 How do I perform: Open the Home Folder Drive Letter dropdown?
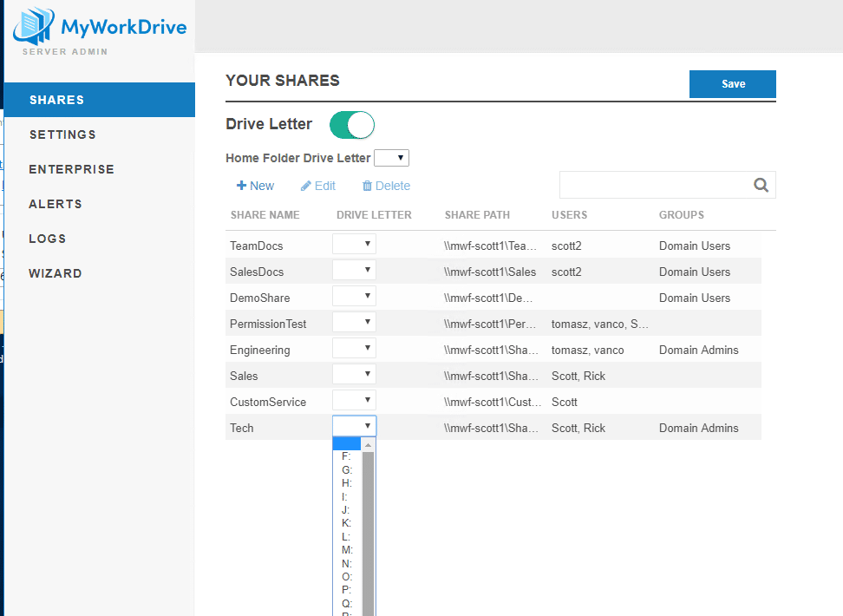[391, 158]
